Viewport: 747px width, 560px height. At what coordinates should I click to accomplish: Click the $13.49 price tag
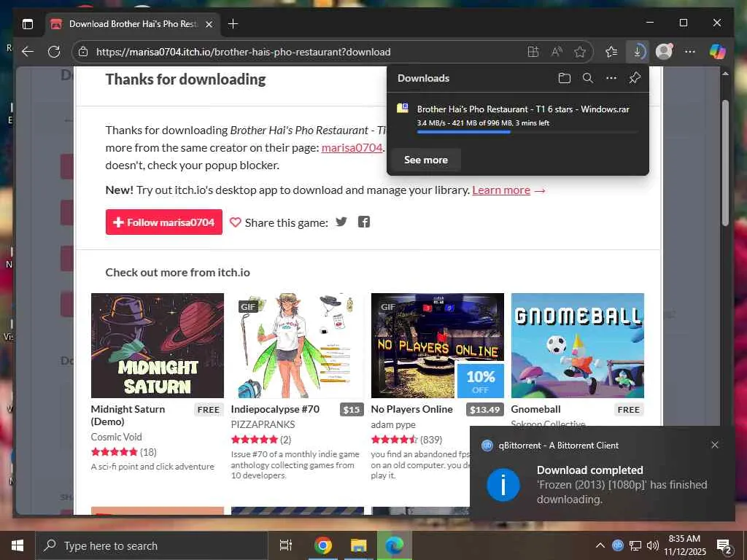484,410
